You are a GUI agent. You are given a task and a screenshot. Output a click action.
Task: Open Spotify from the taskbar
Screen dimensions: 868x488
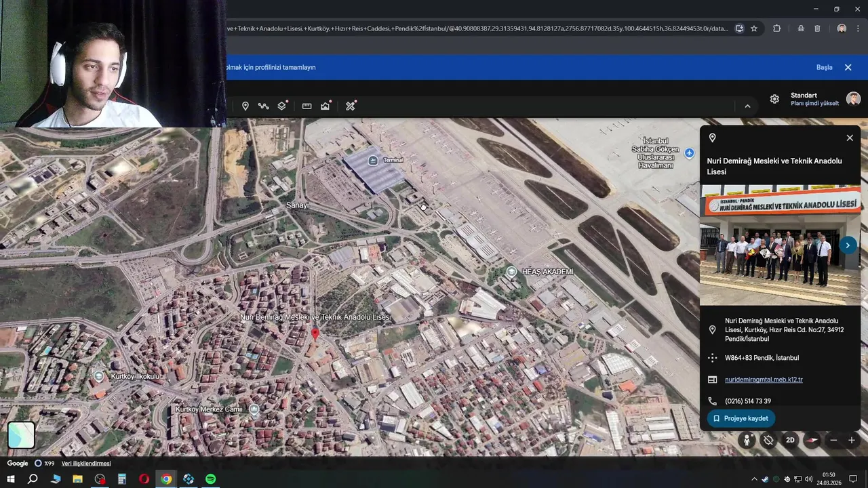pos(211,479)
